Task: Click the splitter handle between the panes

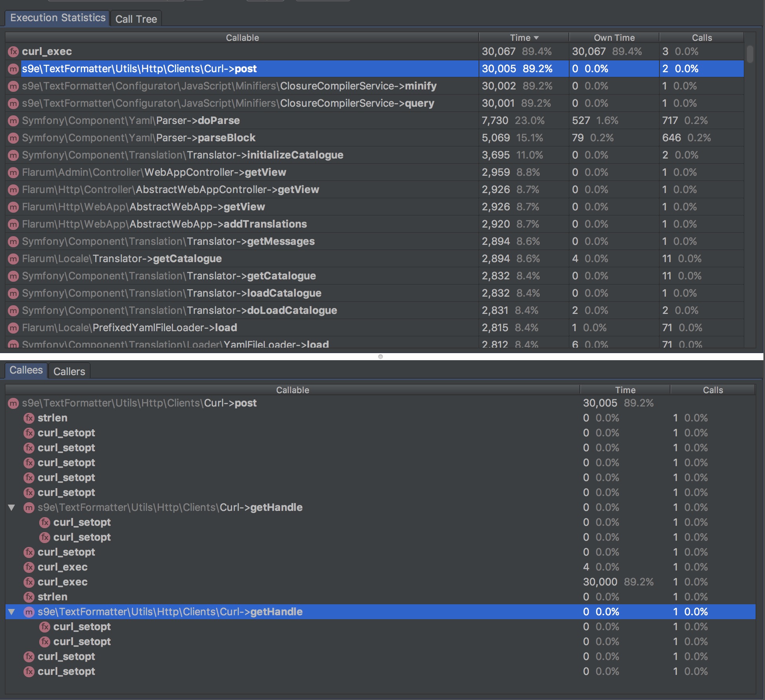Action: click(x=381, y=356)
